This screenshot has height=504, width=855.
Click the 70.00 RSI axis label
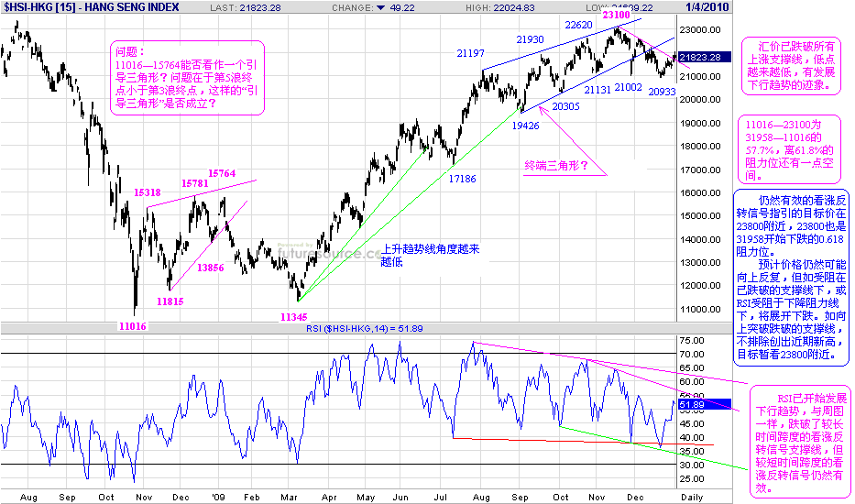694,354
